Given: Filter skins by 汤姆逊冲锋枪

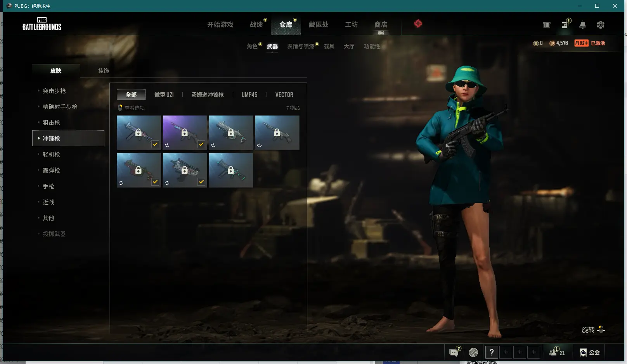Looking at the screenshot, I should pos(208,95).
